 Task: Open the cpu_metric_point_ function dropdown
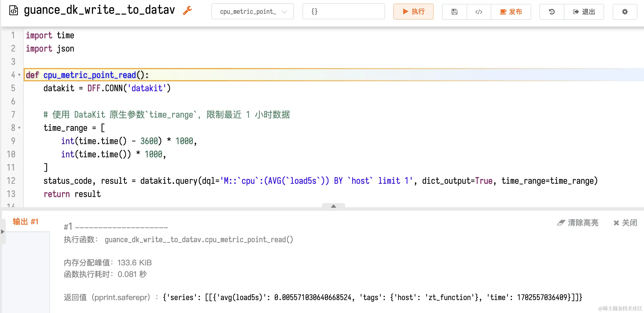point(252,12)
